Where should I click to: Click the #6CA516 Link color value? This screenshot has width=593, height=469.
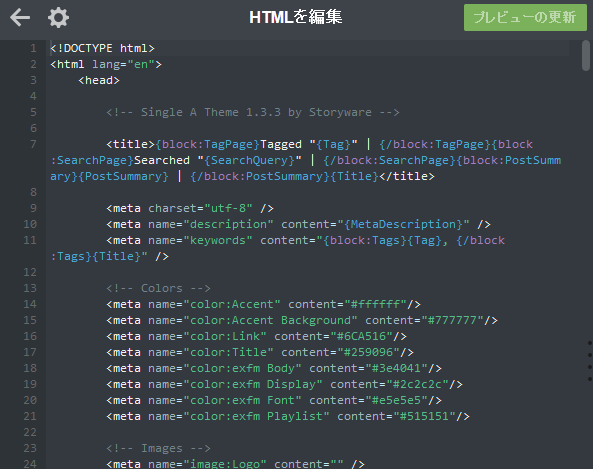pos(361,336)
